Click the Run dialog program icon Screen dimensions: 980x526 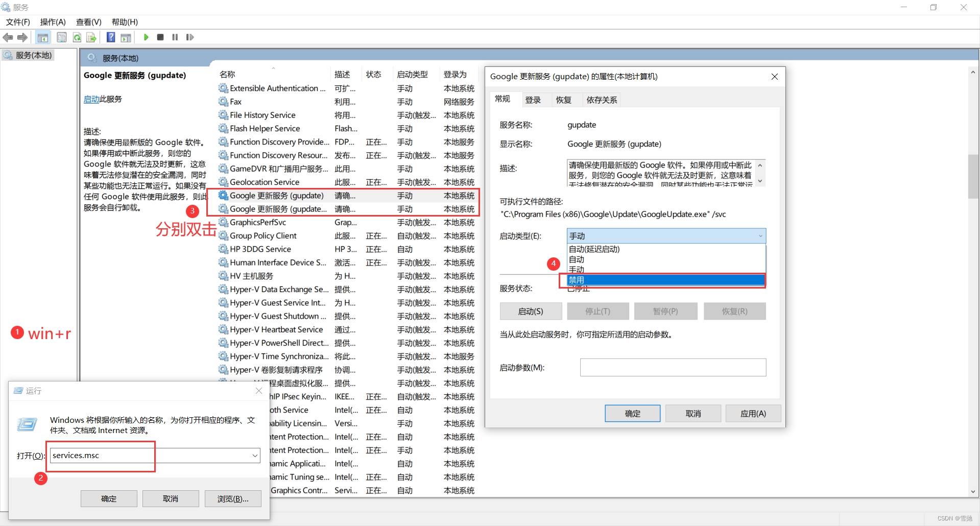(x=27, y=424)
